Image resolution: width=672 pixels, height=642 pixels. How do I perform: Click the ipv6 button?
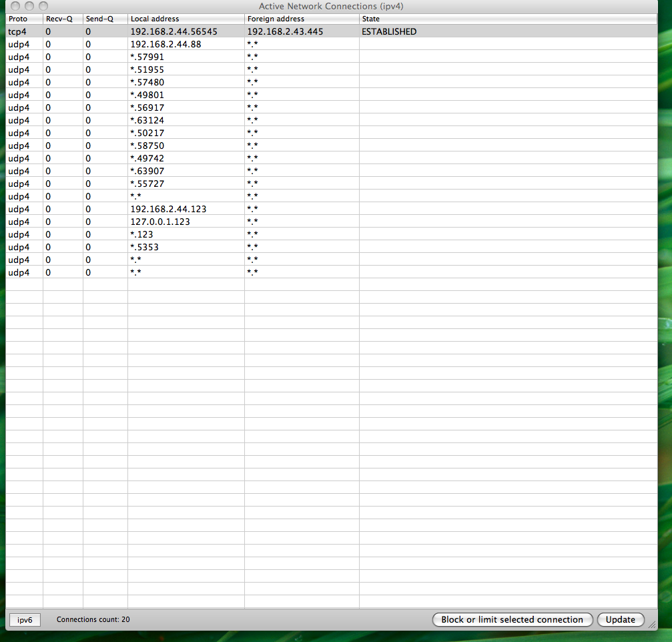pos(25,620)
